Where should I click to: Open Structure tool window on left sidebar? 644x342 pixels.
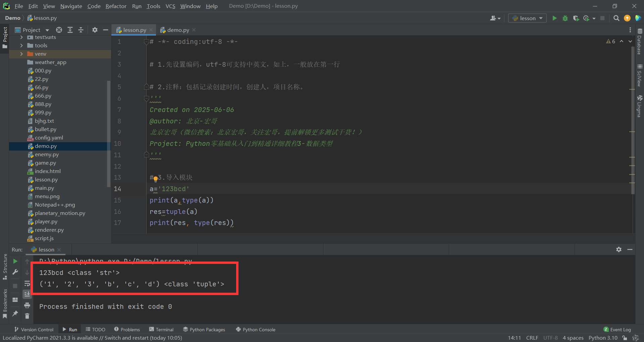[x=5, y=267]
